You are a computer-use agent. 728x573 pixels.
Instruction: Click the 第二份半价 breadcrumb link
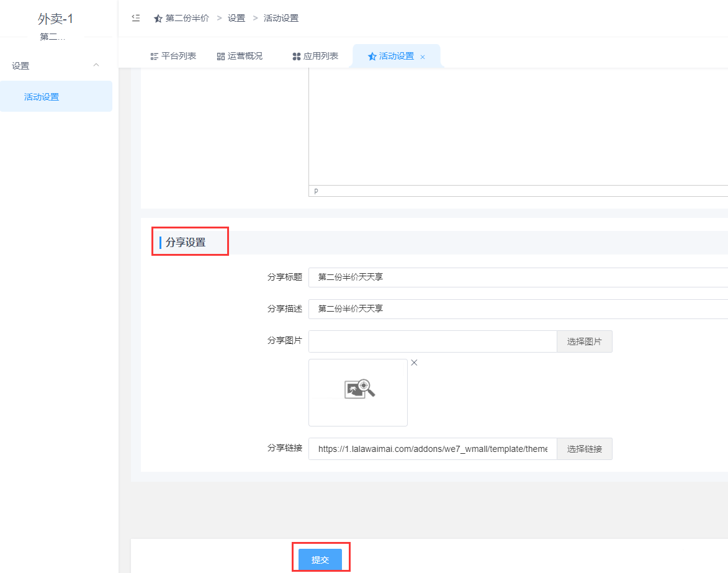tap(187, 18)
